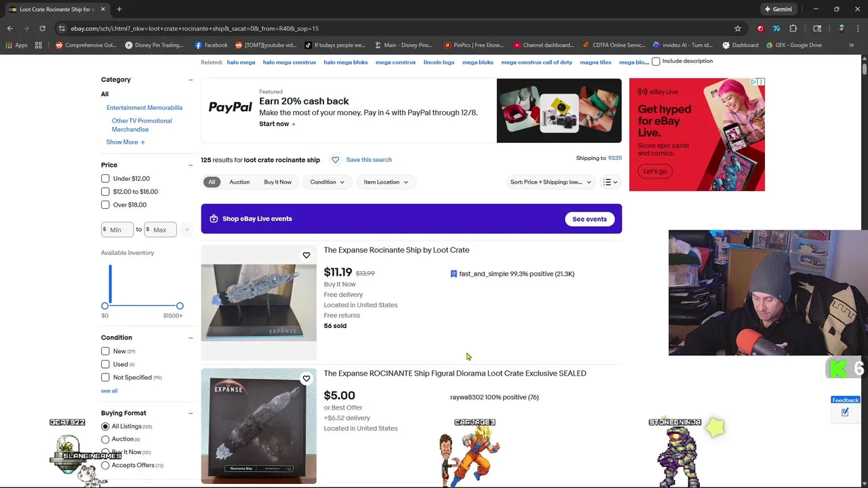Viewport: 868px width, 488px height.
Task: Open the Item Location dropdown
Action: [386, 182]
